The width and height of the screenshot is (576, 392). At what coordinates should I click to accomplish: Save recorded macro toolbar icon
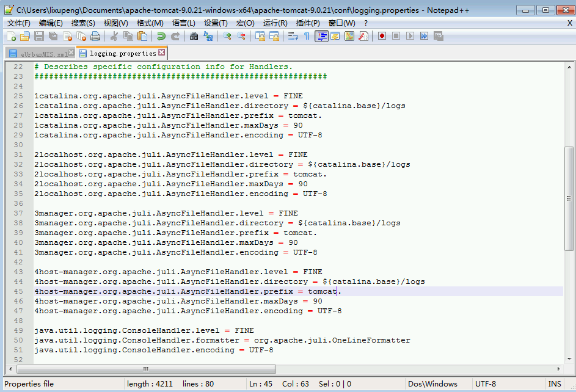point(438,36)
